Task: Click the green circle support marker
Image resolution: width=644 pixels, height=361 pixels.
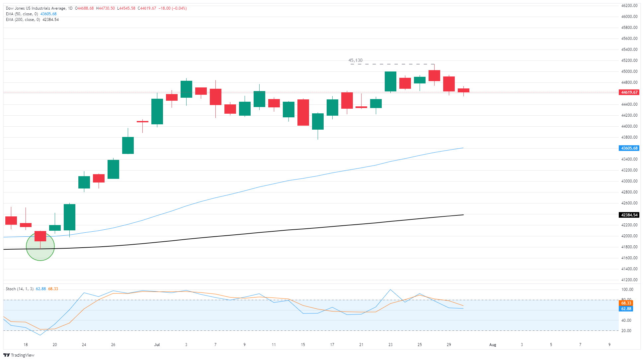Action: pos(40,246)
